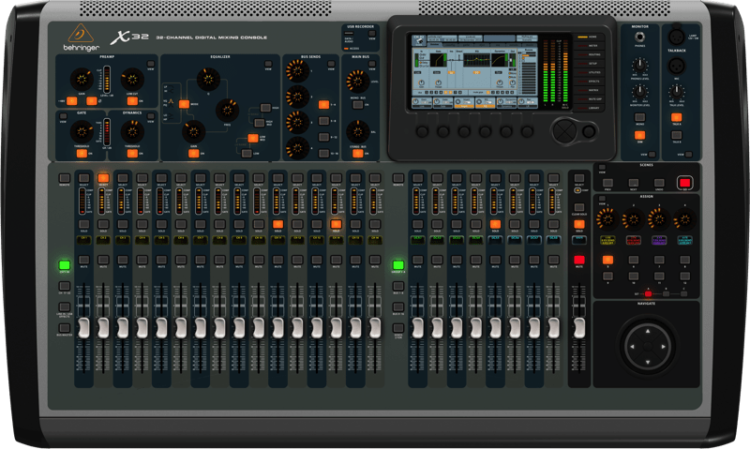The image size is (750, 449).
Task: Click the Preamp LOW CUT frequency knob
Action: [132, 78]
